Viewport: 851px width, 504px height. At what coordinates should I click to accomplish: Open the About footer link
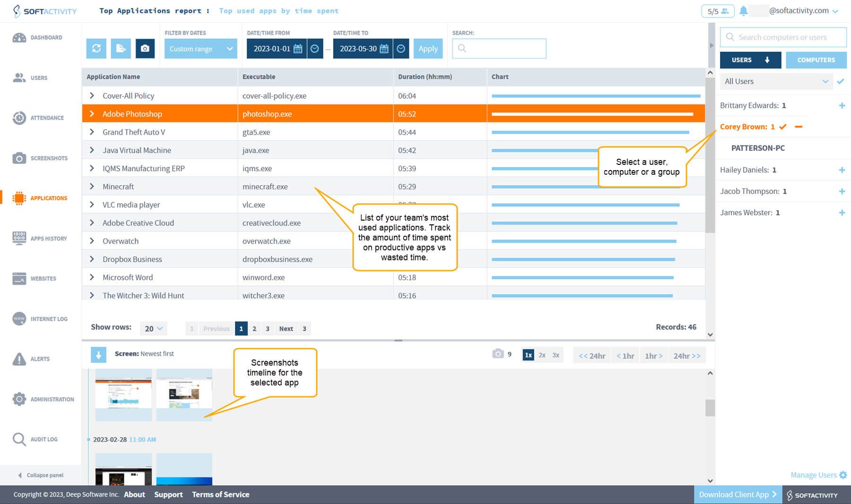(134, 495)
